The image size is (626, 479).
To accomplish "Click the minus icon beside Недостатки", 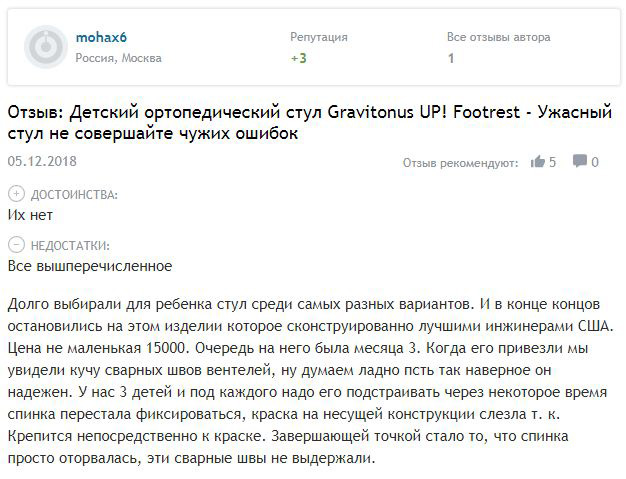I will click(15, 245).
